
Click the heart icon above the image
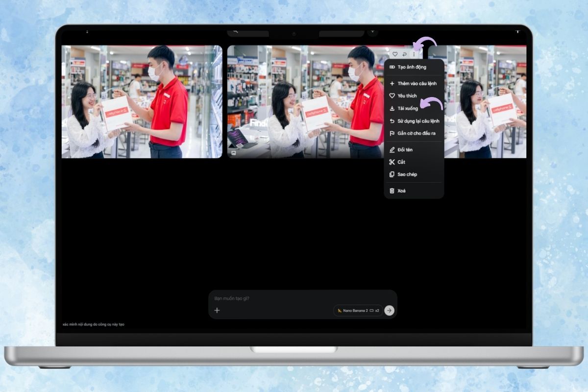click(395, 54)
